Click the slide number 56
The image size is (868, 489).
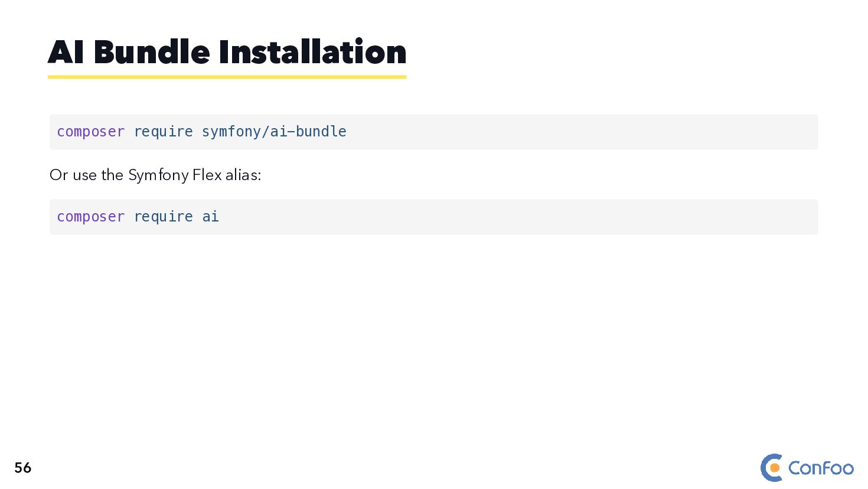tap(23, 468)
